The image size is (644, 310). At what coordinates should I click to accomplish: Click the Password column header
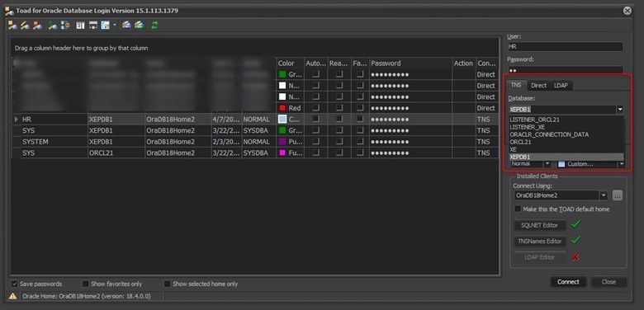click(410, 63)
